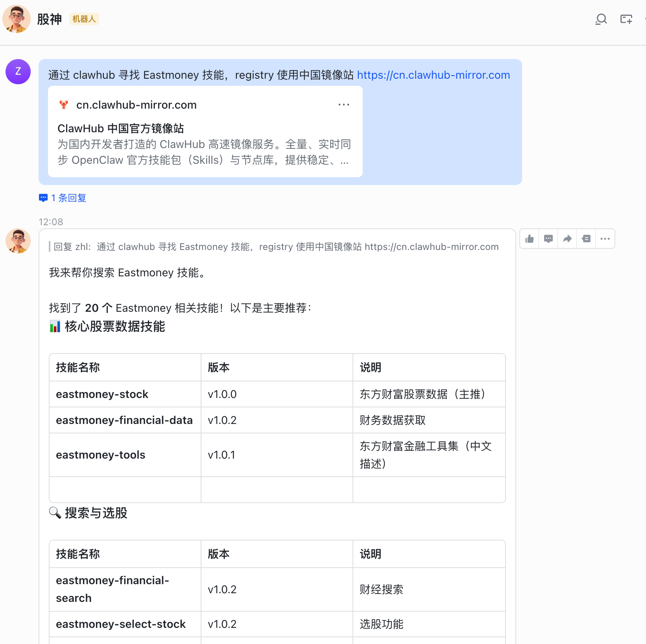This screenshot has width=646, height=644.
Task: Select the eastmoney-stock table cell
Action: coord(102,394)
